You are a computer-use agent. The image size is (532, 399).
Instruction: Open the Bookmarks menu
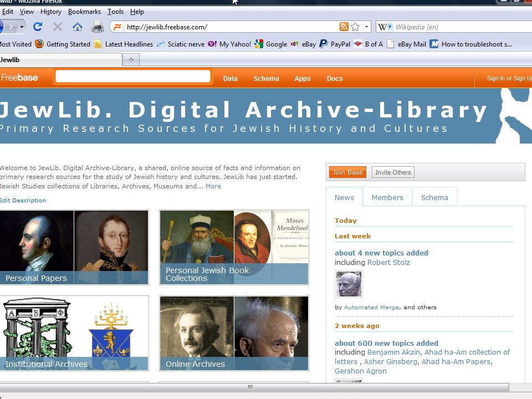coord(84,12)
